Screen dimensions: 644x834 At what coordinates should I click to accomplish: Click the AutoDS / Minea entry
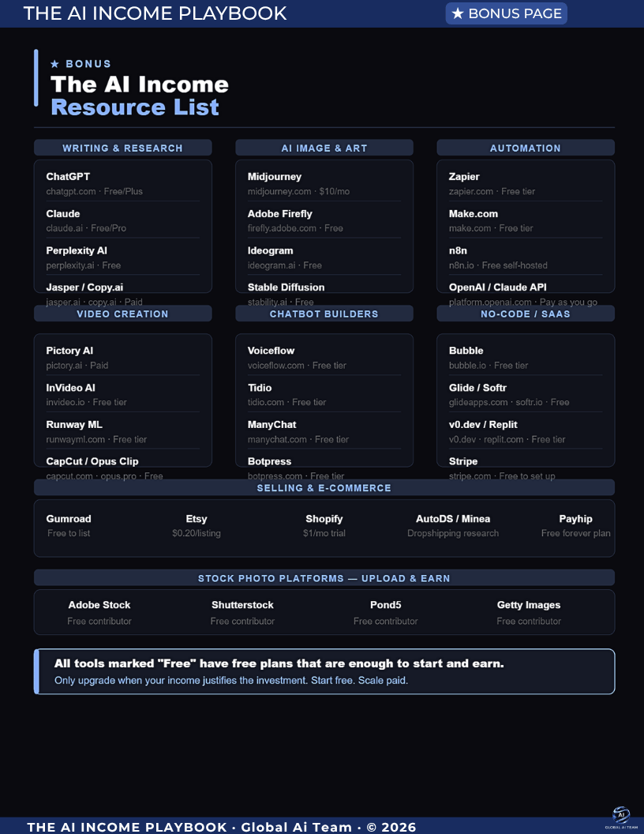click(453, 519)
